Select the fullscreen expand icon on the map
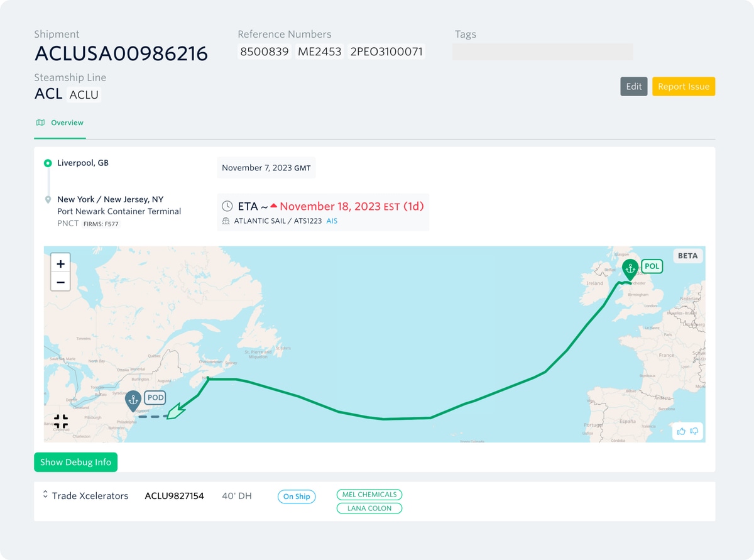754x560 pixels. tap(61, 420)
